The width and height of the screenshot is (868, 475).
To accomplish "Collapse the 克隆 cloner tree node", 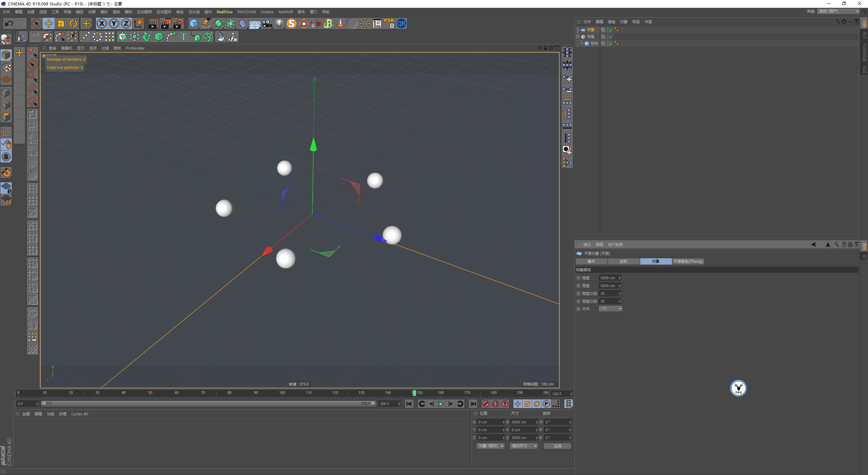I will (578, 37).
